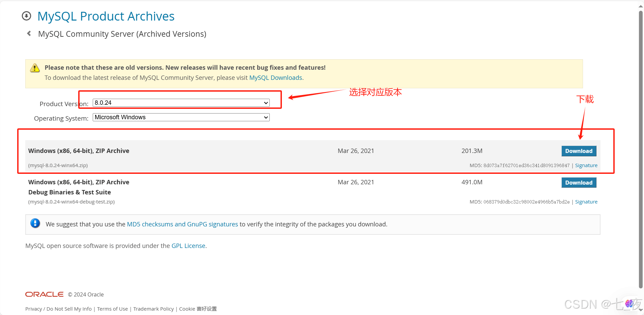Image resolution: width=644 pixels, height=315 pixels.
Task: Open Signature link for the debug-test zip
Action: click(586, 202)
